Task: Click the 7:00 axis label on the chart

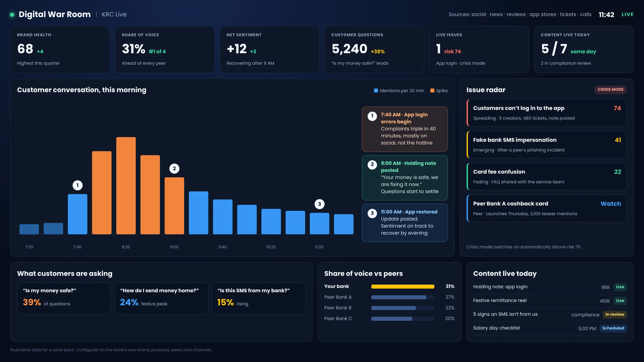Action: click(x=29, y=247)
